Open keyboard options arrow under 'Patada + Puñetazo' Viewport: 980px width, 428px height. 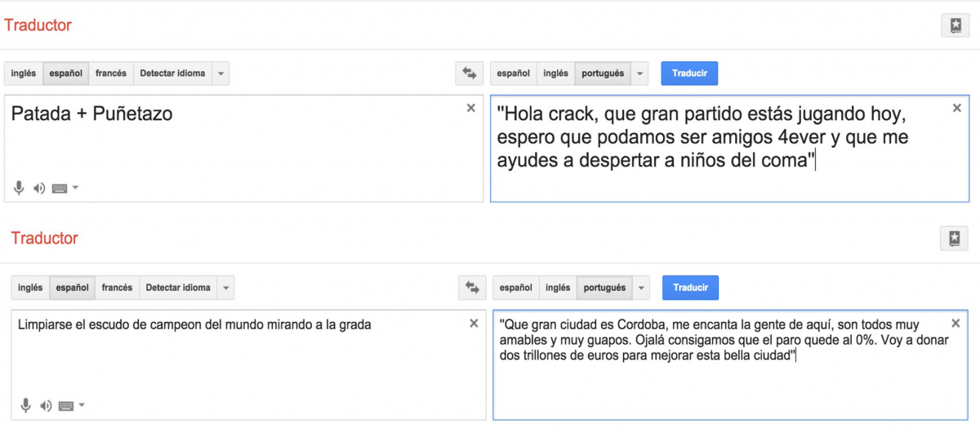[76, 188]
